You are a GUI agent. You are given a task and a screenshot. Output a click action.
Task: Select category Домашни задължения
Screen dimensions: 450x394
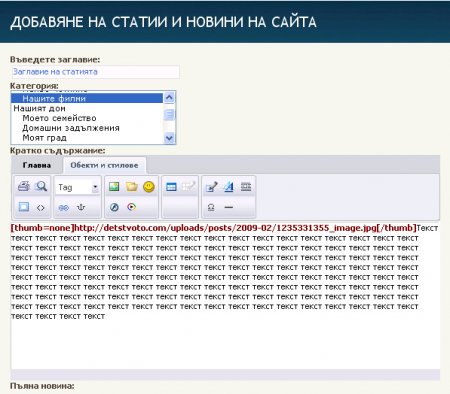pyautogui.click(x=87, y=128)
